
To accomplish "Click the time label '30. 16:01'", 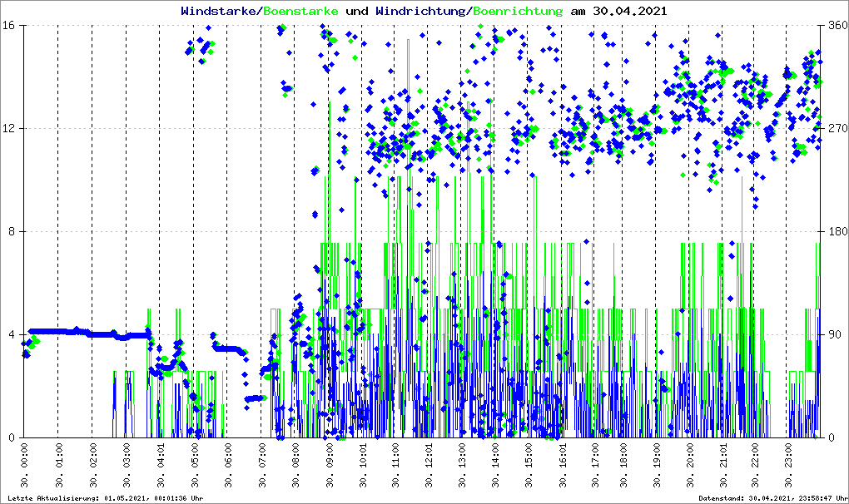I will (x=563, y=465).
